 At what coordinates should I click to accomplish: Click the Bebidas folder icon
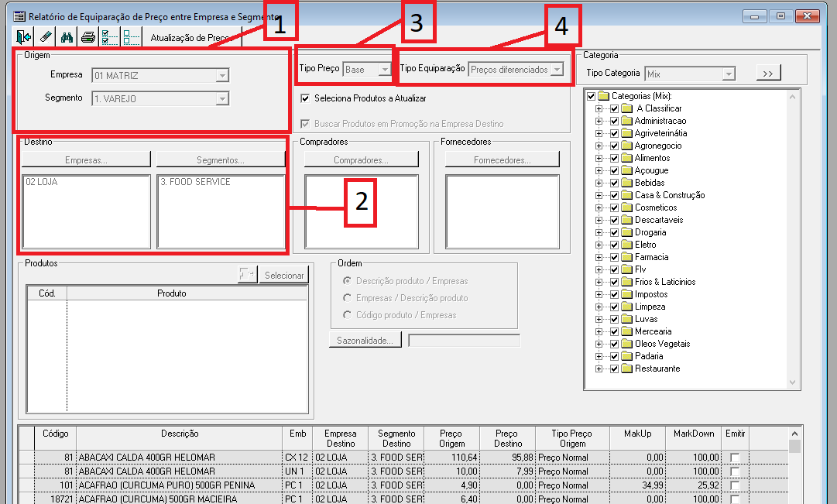pyautogui.click(x=627, y=183)
